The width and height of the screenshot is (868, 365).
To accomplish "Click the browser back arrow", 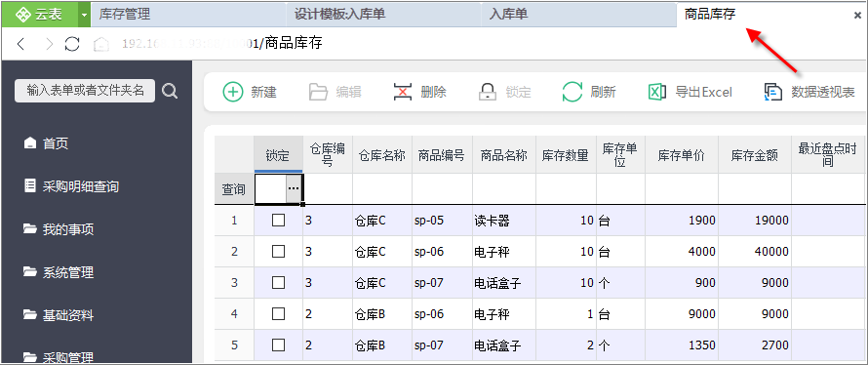I will [21, 44].
